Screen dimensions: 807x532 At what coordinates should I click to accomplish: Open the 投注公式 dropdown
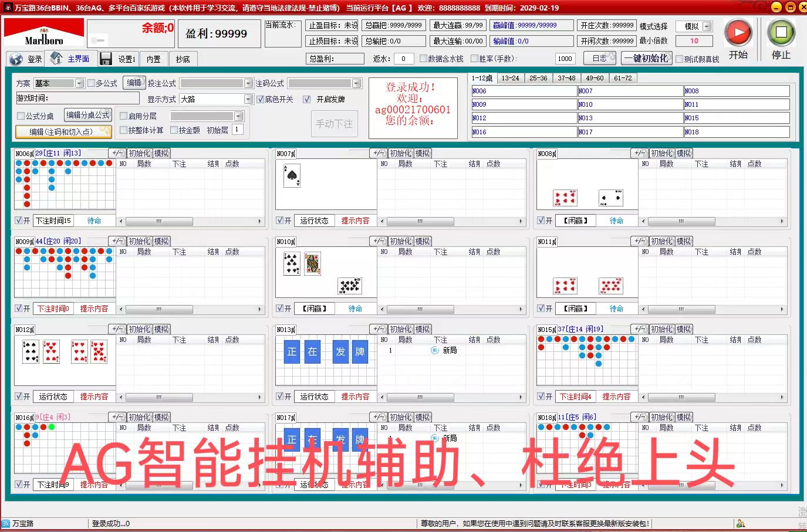248,83
